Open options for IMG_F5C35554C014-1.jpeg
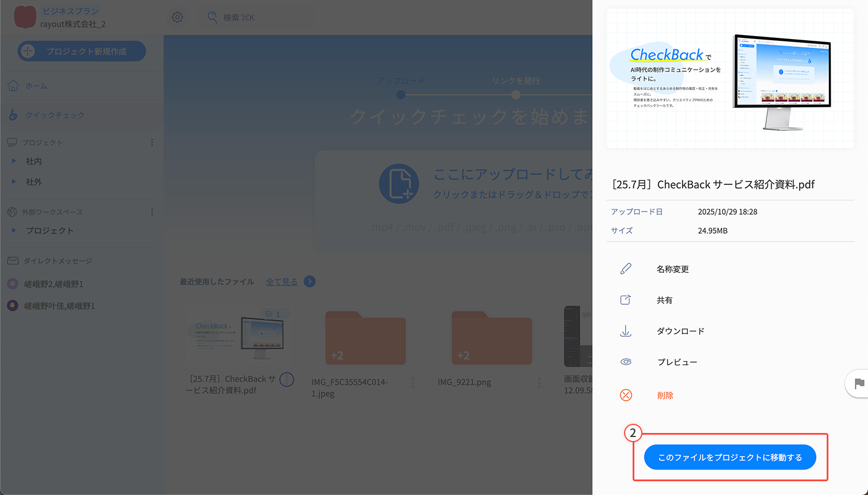This screenshot has height=495, width=868. pos(413,382)
